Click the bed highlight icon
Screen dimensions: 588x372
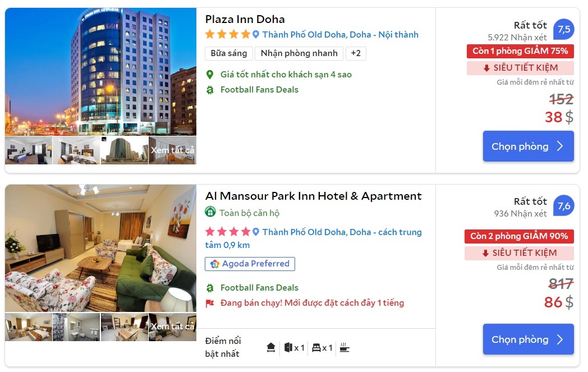(316, 348)
